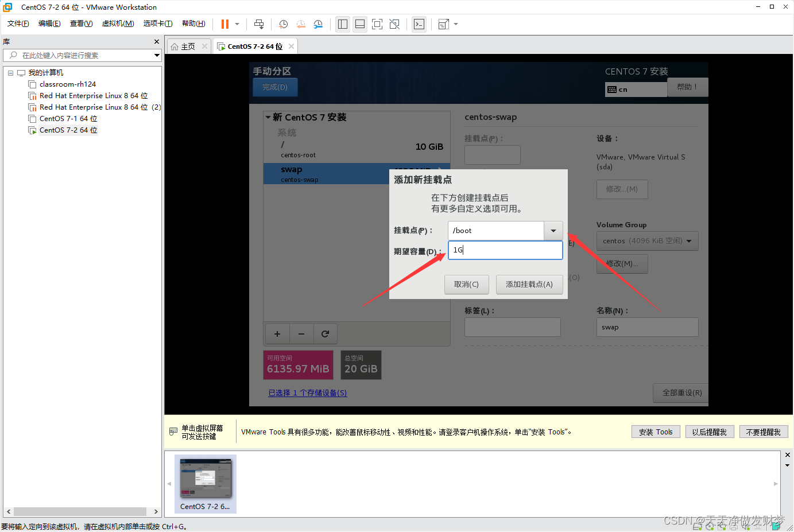This screenshot has width=794, height=532.
Task: Click the library search magnifier icon
Action: click(x=14, y=55)
